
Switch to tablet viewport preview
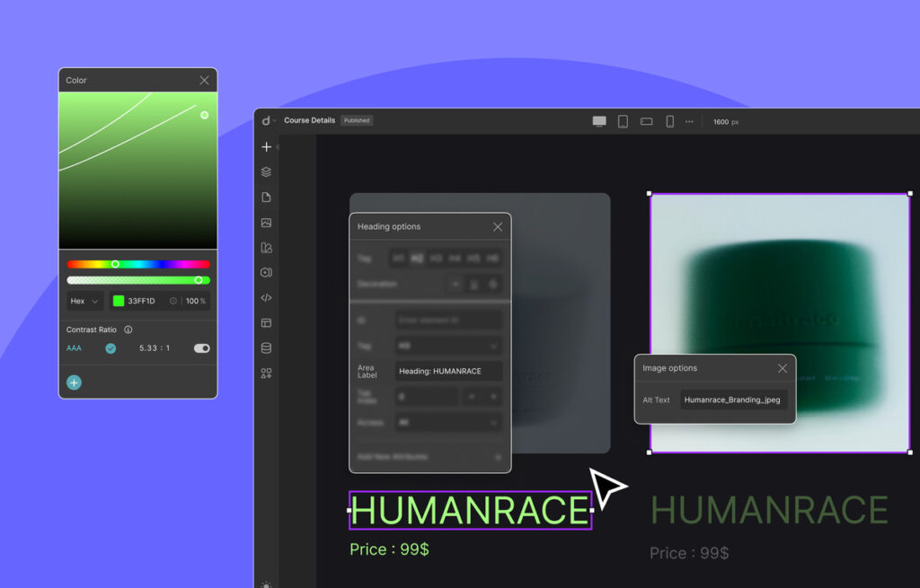coord(623,121)
